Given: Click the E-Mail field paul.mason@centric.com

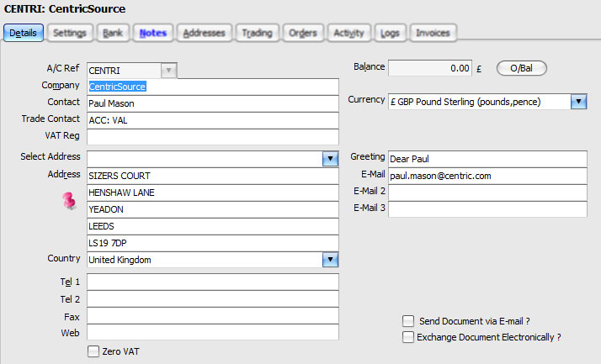Looking at the screenshot, I should pyautogui.click(x=487, y=176).
